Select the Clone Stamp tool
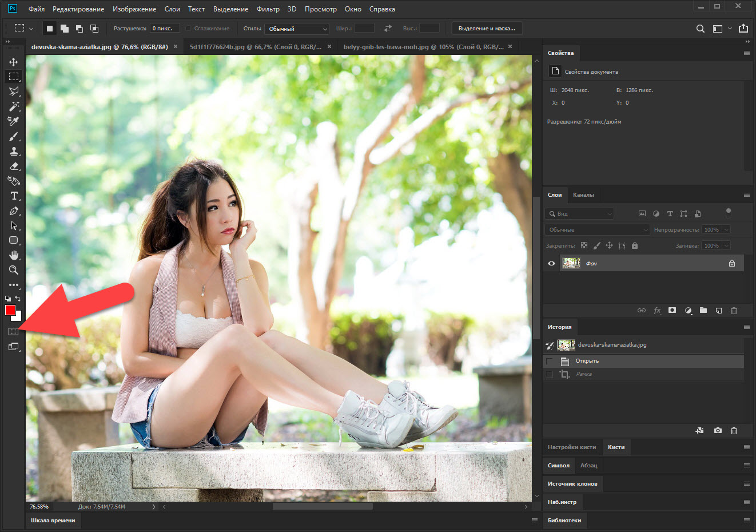The height and width of the screenshot is (532, 756). click(x=14, y=151)
